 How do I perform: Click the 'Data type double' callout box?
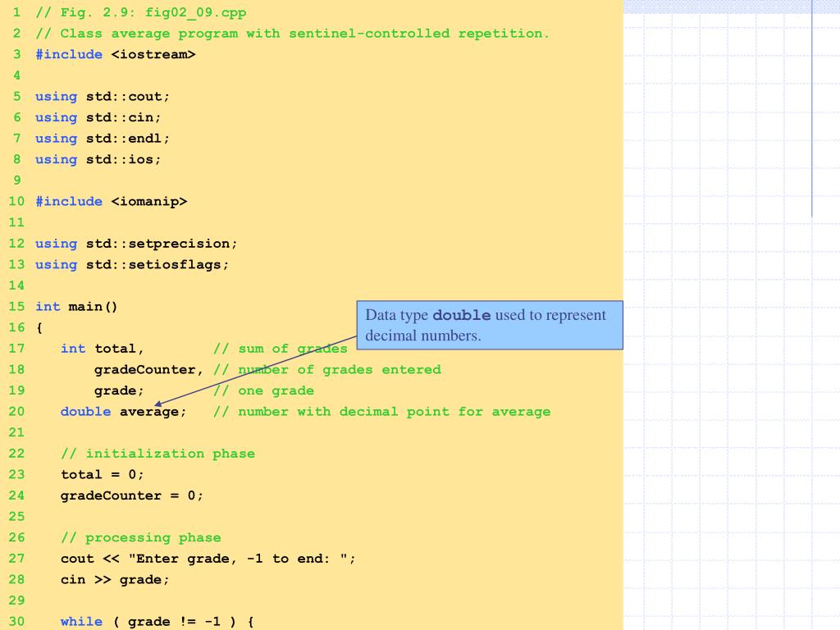(x=490, y=325)
